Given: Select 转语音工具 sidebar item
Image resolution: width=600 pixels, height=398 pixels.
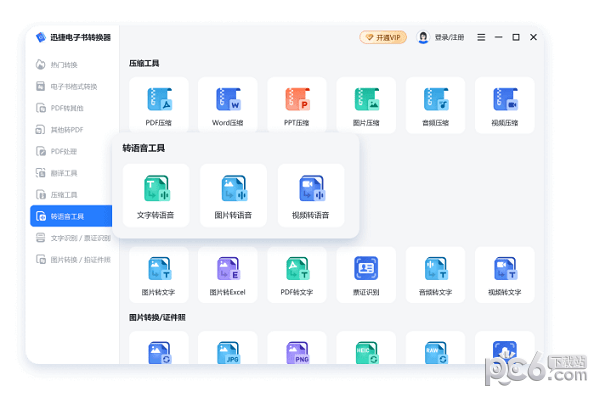Looking at the screenshot, I should pyautogui.click(x=71, y=216).
